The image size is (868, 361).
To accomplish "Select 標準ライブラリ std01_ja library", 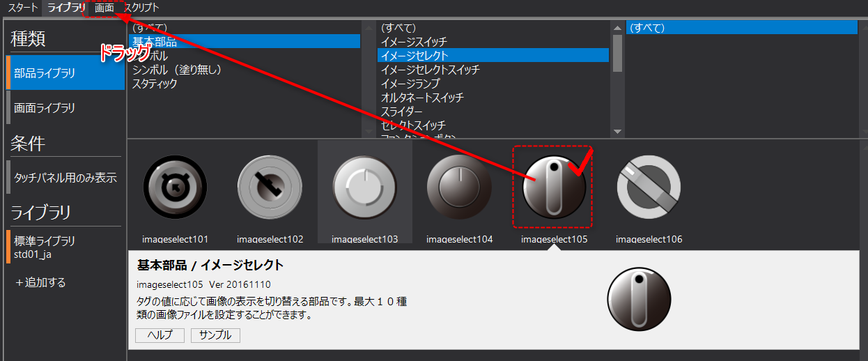I will [45, 247].
